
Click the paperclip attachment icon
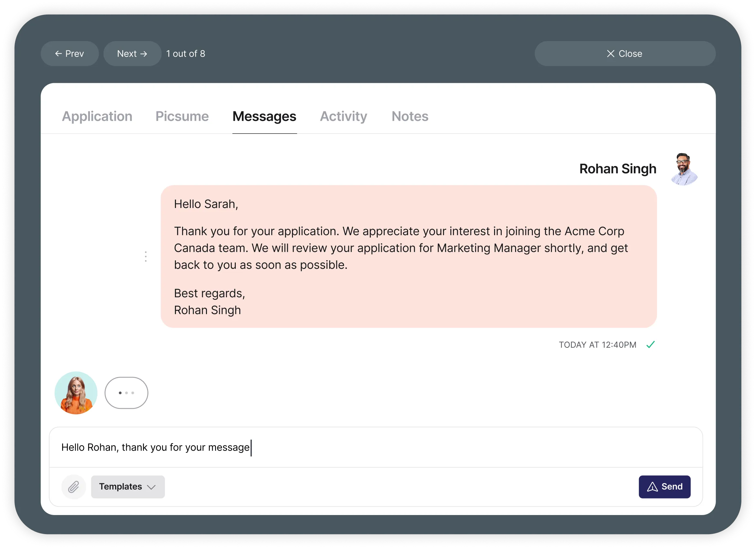pos(74,487)
